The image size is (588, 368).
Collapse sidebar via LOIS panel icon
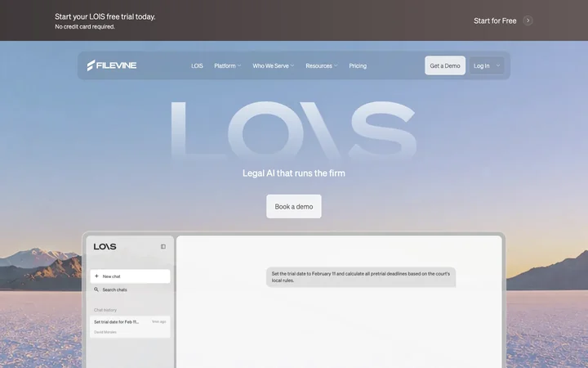[x=163, y=247]
